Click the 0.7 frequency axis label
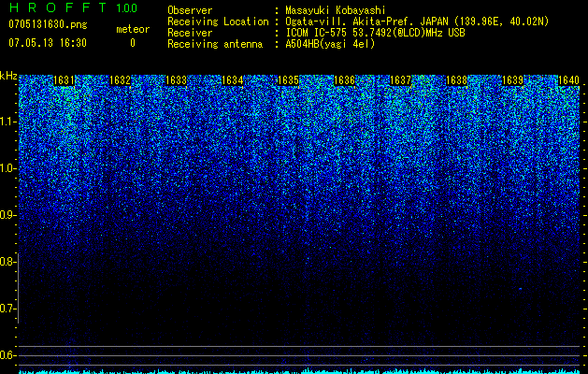Viewport: 588px width, 374px height. tap(7, 309)
